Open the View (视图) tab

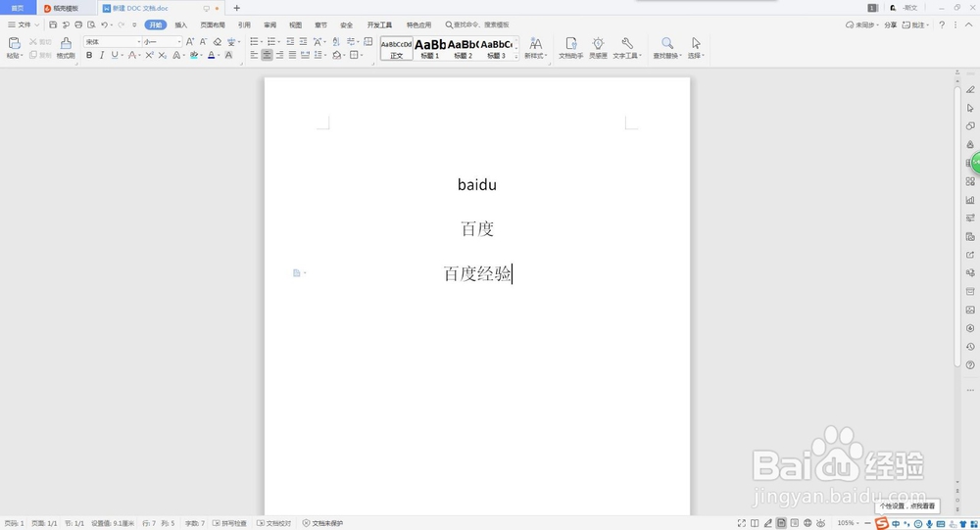[x=296, y=25]
